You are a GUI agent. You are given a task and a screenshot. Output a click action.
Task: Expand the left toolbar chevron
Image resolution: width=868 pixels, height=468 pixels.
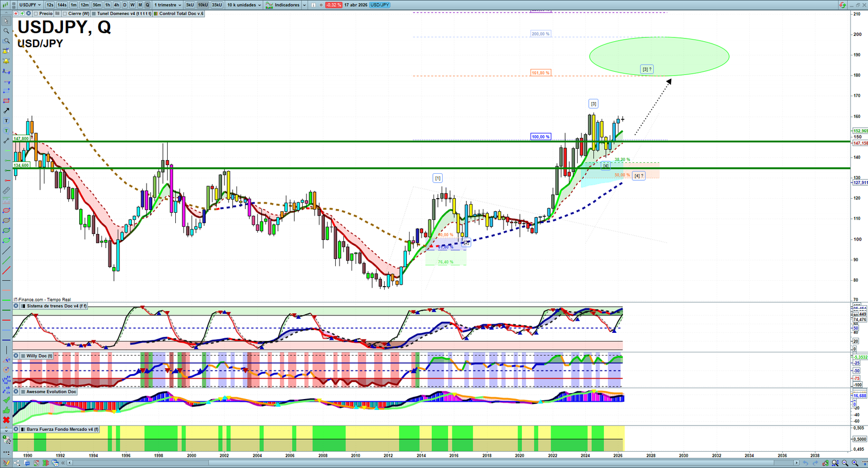click(7, 430)
